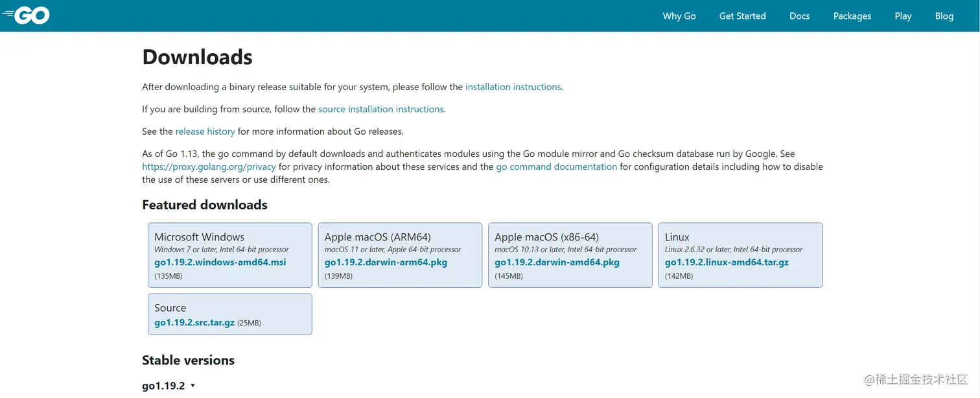This screenshot has width=980, height=398.
Task: Click the Microsoft Windows card title
Action: (x=199, y=237)
